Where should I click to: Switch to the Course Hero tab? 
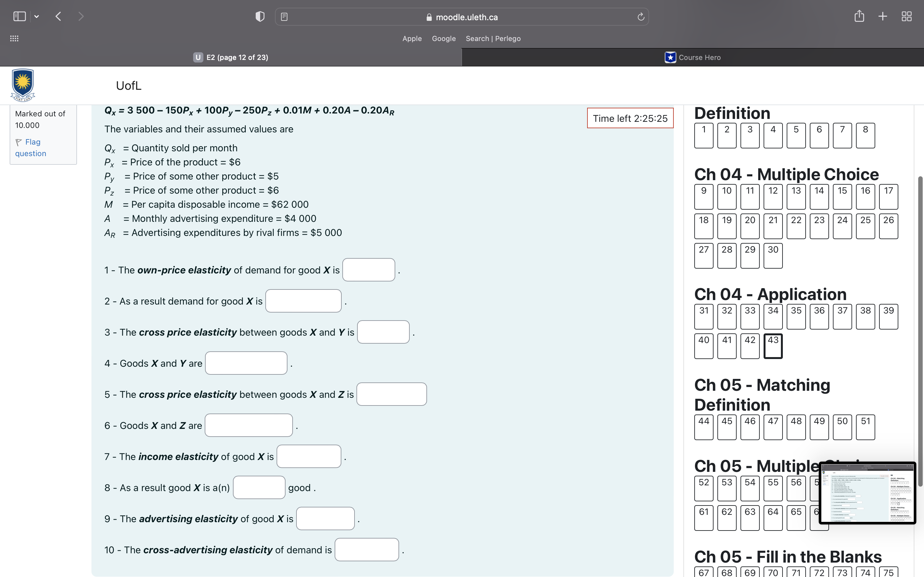pyautogui.click(x=693, y=57)
